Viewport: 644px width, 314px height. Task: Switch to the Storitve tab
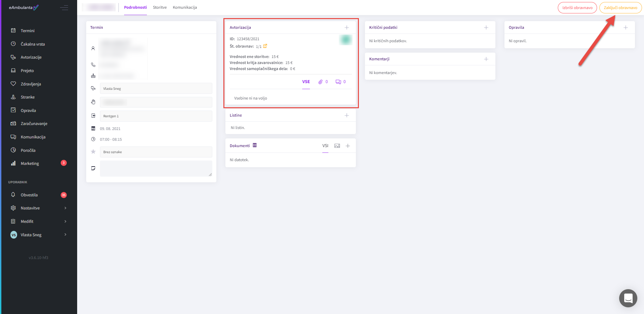(160, 7)
